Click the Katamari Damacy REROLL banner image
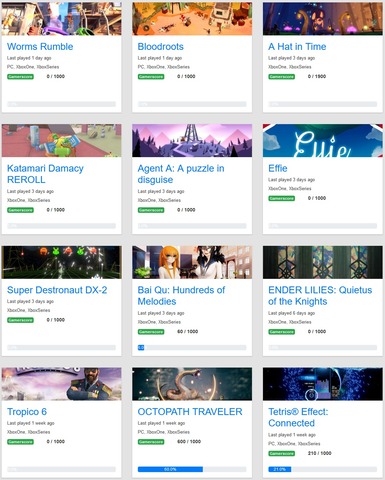 pos(61,140)
